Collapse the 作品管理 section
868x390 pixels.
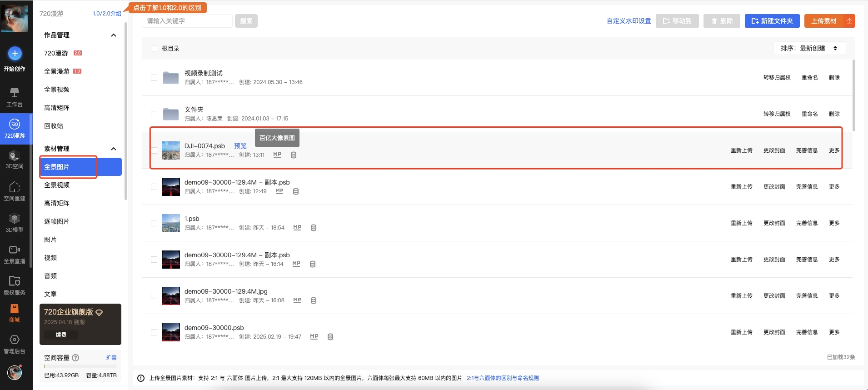pyautogui.click(x=114, y=35)
